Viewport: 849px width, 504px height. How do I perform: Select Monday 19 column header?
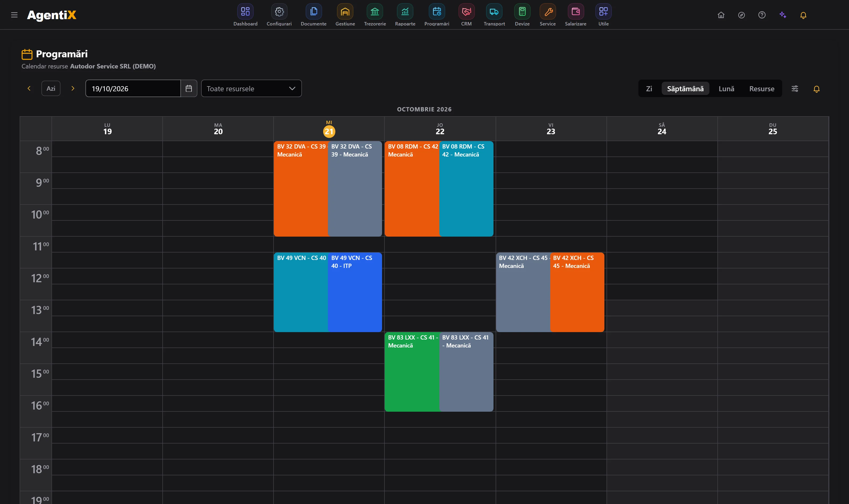[107, 129]
